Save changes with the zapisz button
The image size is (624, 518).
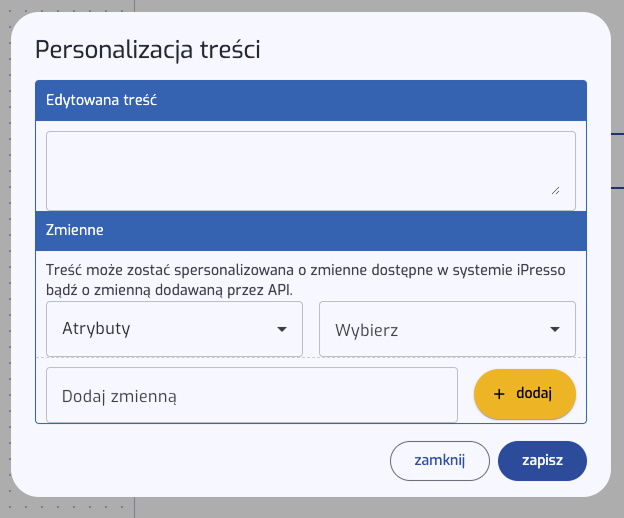pos(542,461)
